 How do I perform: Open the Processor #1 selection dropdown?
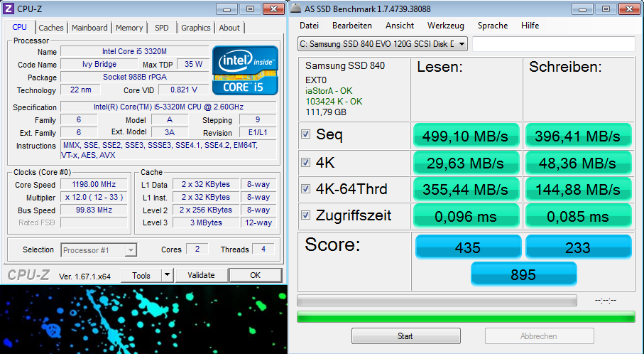pyautogui.click(x=99, y=250)
